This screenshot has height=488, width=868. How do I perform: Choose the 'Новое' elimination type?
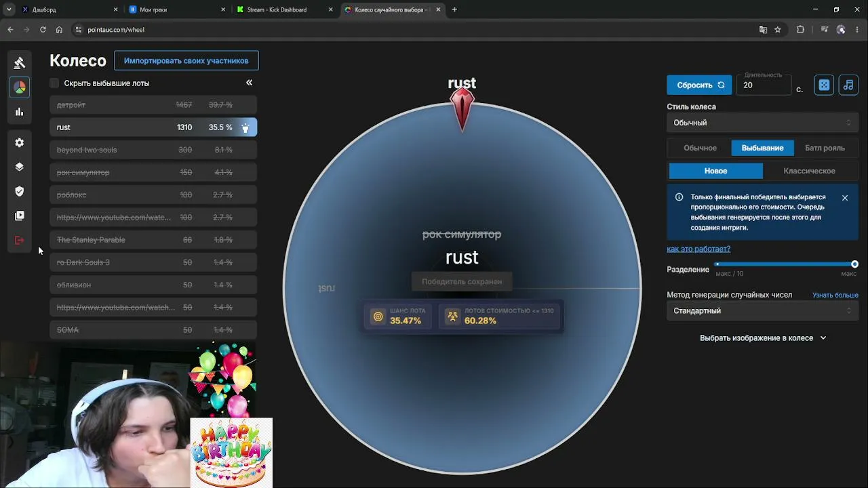[715, 171]
